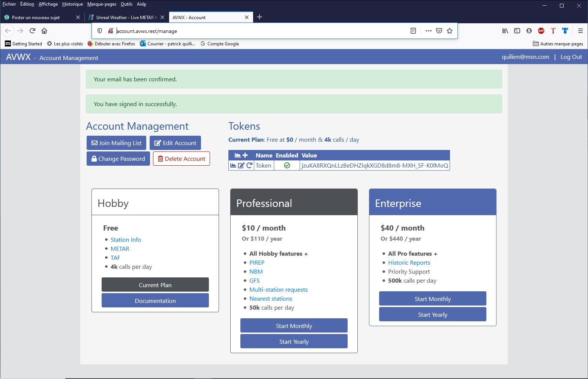Open the Affichage menu
The width and height of the screenshot is (588, 379).
[48, 4]
